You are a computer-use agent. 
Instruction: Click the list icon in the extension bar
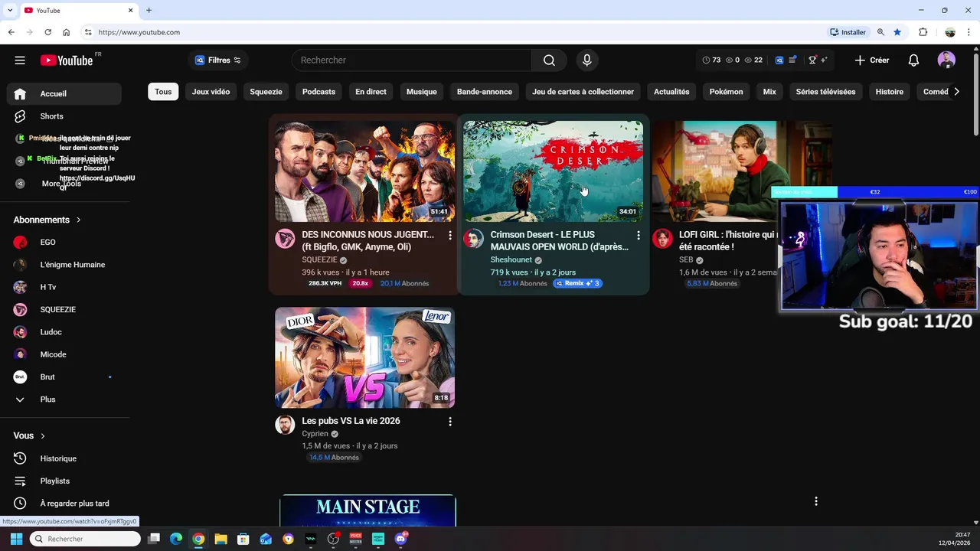(x=792, y=60)
